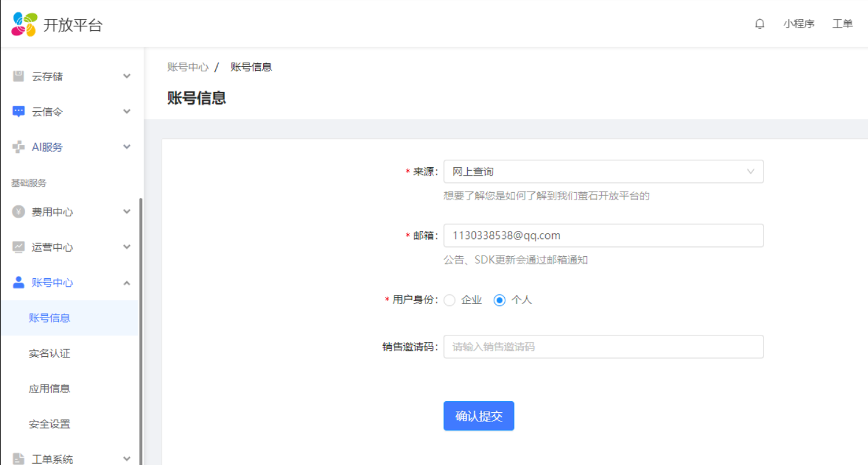Open the notification bell
The width and height of the screenshot is (868, 465).
tap(760, 24)
